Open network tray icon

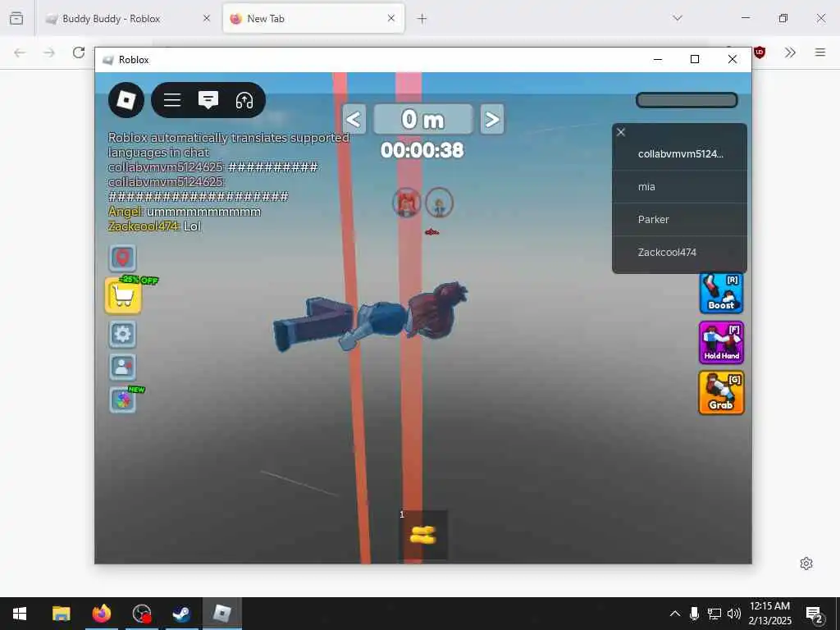[x=714, y=614]
